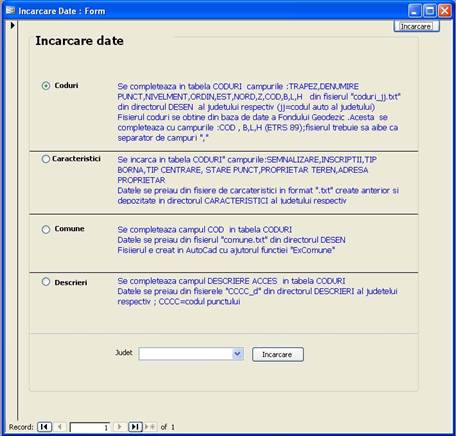Open the Judet dropdown arrow
This screenshot has width=456, height=436.
(x=237, y=354)
